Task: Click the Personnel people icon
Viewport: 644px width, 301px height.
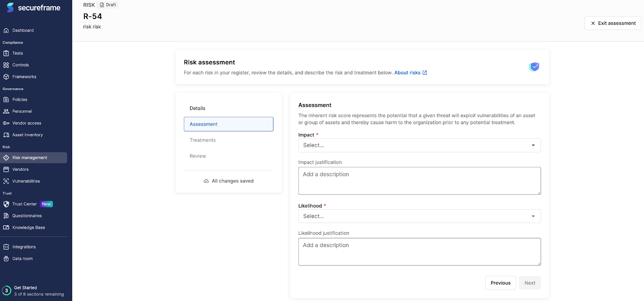Action: point(6,111)
